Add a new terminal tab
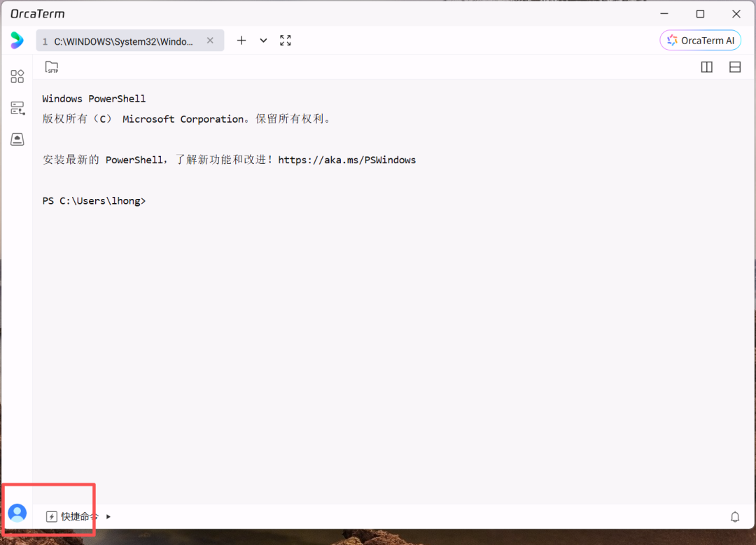 coord(241,41)
